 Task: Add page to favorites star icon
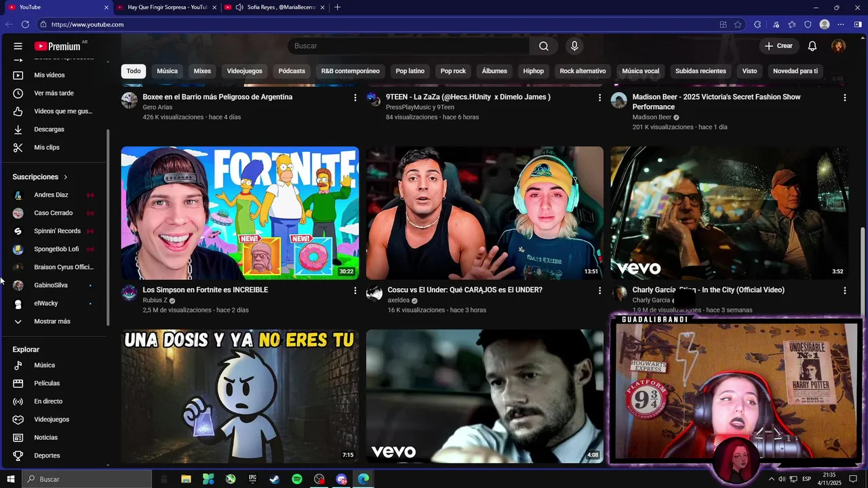point(738,24)
